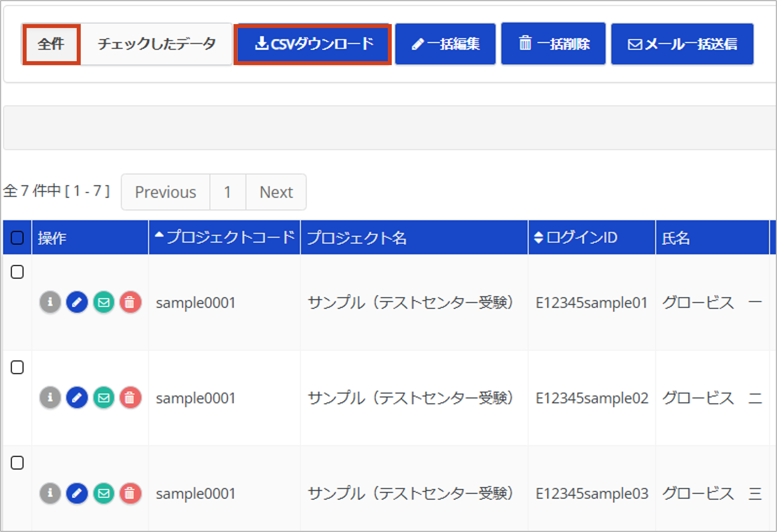
Task: Click the 全7件中 [1 - 7] count text
Action: click(56, 191)
